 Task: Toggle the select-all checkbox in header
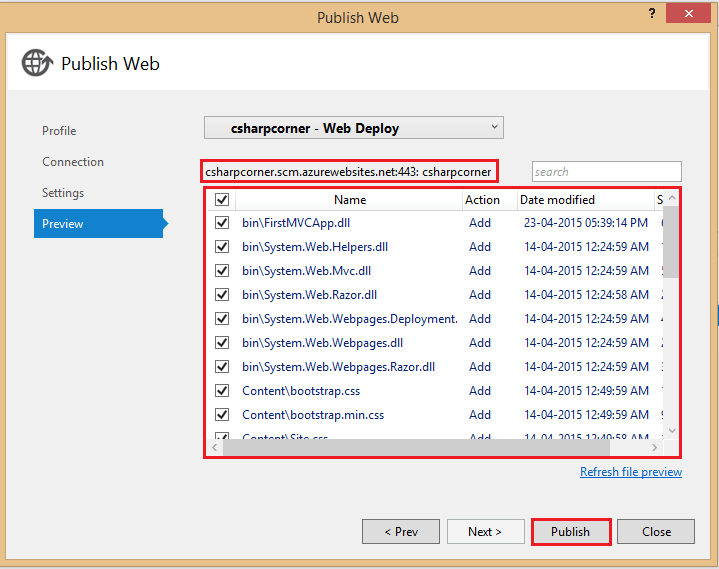(222, 199)
